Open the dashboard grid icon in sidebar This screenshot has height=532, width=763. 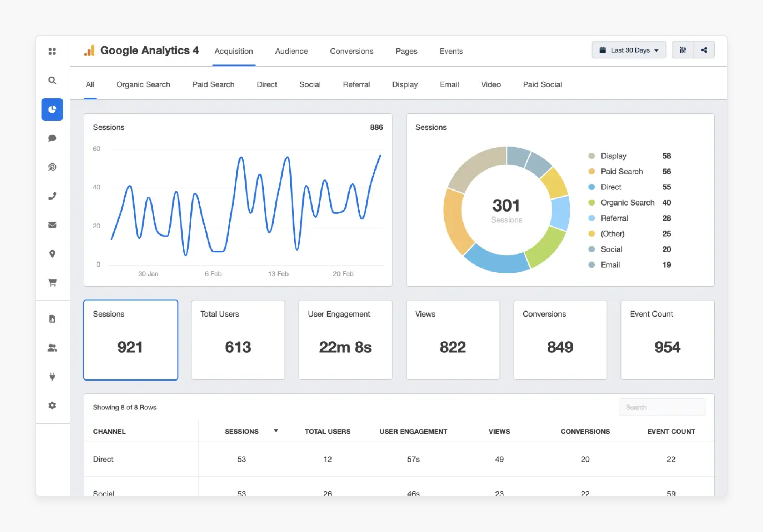pyautogui.click(x=52, y=51)
